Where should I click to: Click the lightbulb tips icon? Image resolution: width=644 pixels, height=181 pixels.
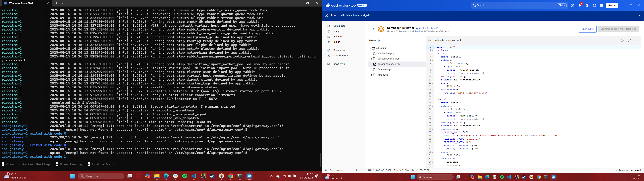(x=637, y=41)
